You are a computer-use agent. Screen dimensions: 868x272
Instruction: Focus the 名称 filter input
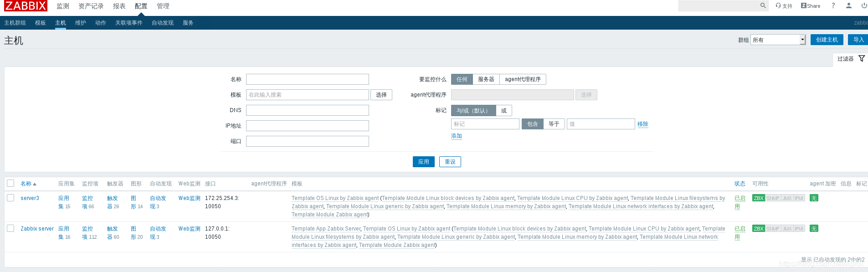308,79
